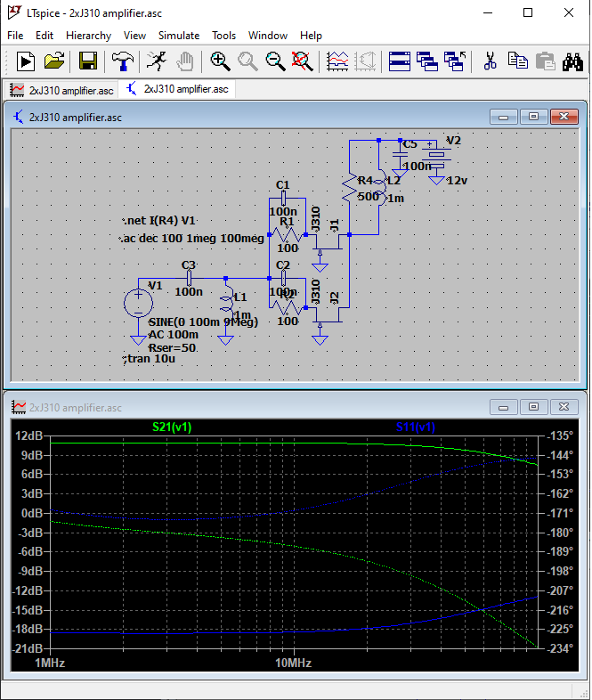Click the Tile Windows icon
592x700 pixels.
399,61
